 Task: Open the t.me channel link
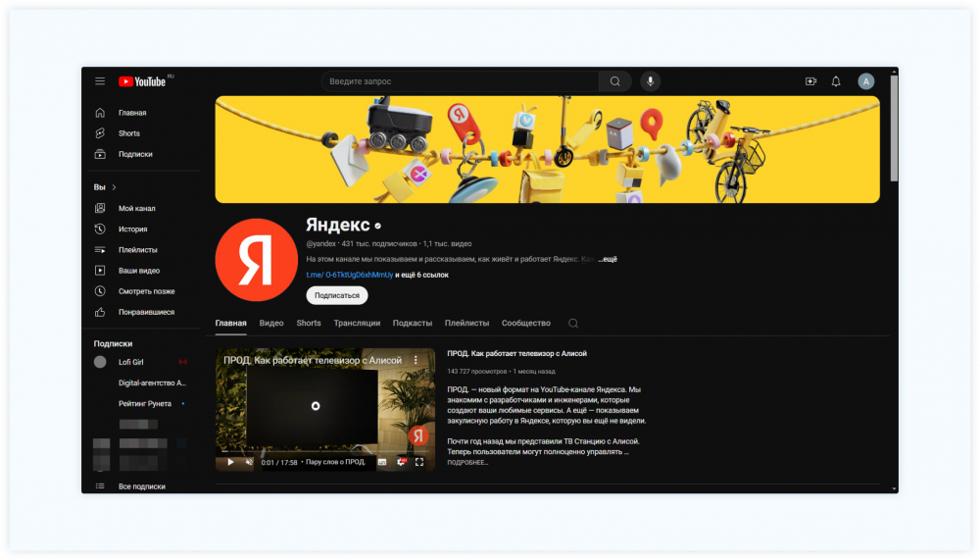(350, 275)
